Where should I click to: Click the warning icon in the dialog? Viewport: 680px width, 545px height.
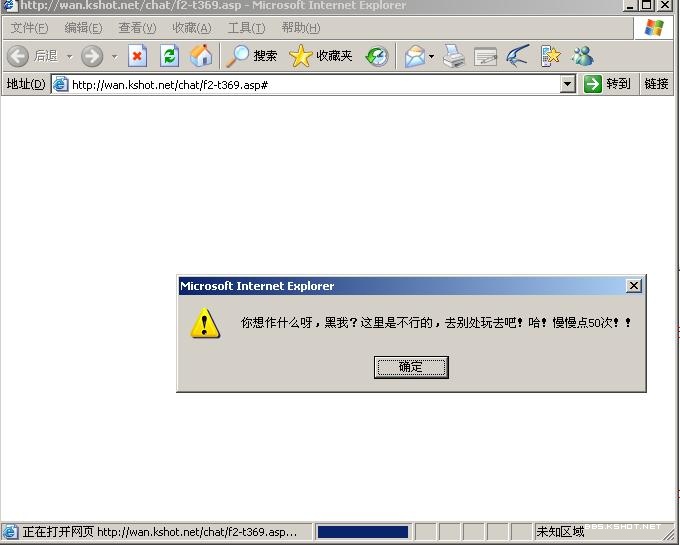coord(205,323)
